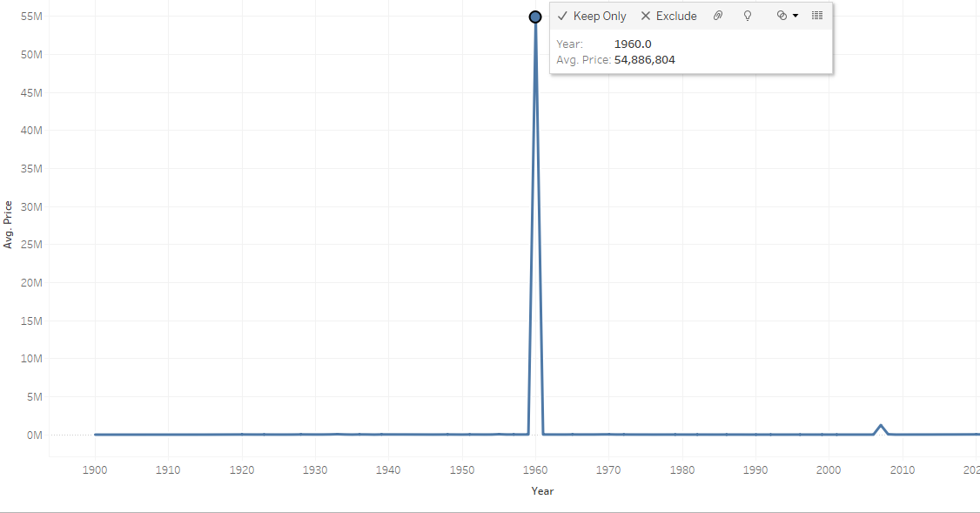The width and height of the screenshot is (980, 513).
Task: Click the 1960.0 Year value in tooltip
Action: (633, 44)
